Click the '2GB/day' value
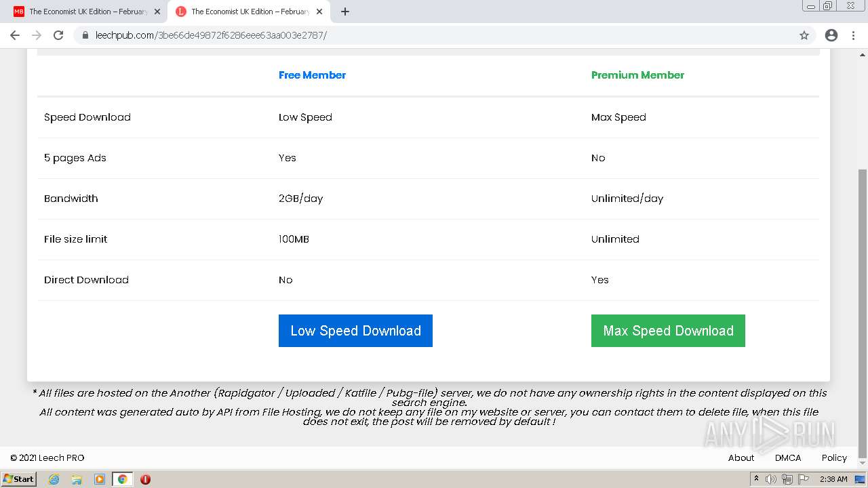 pos(300,199)
